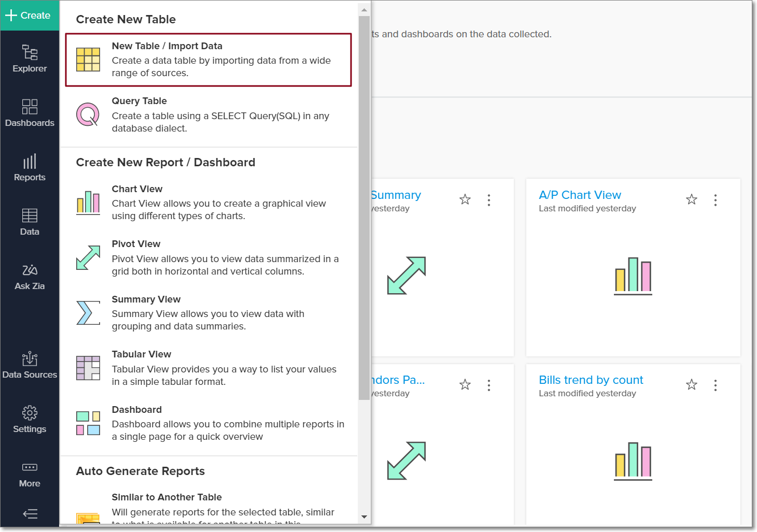Favorite the A/P Chart View star
Viewport: 757px width, 532px height.
(x=692, y=199)
